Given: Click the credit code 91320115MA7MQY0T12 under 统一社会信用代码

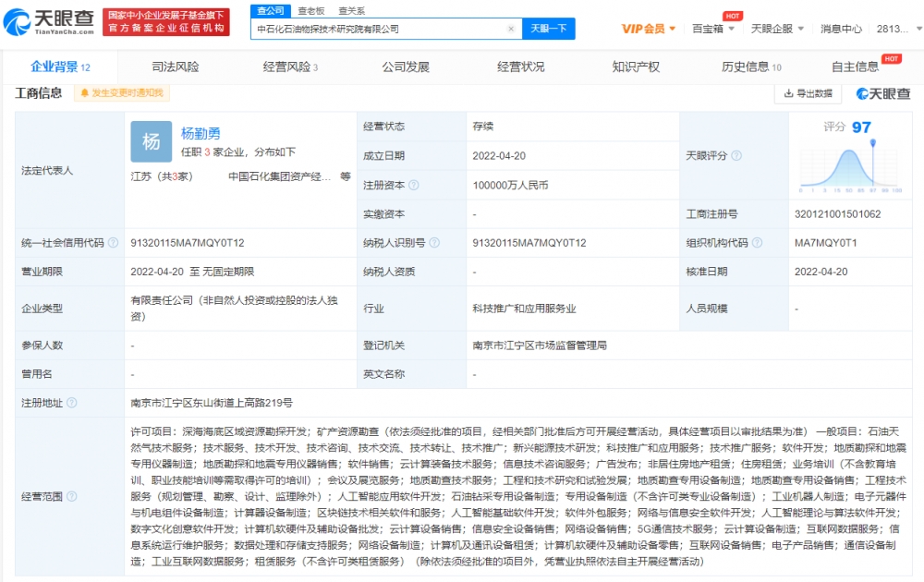Looking at the screenshot, I should 188,243.
